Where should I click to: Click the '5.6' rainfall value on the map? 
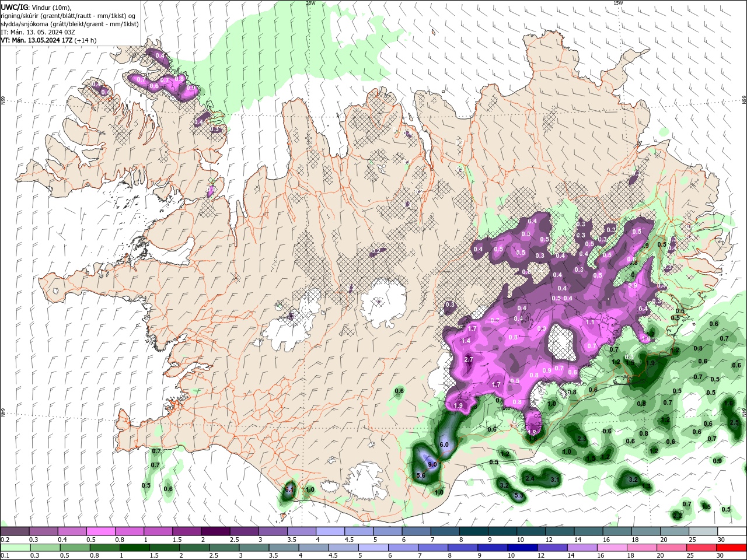[x=420, y=476]
